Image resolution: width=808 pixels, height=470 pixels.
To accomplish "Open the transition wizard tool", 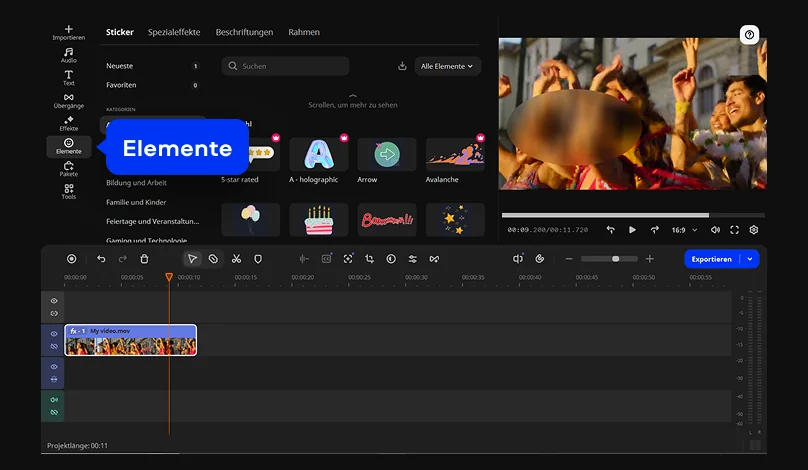I will point(434,259).
